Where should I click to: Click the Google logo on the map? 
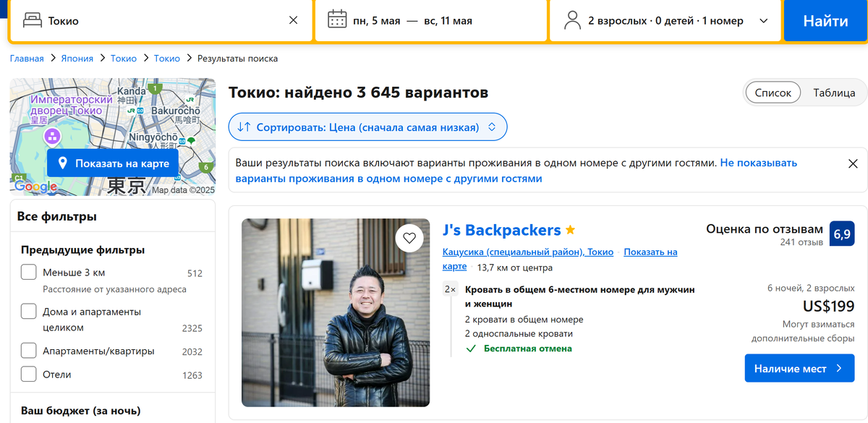coord(35,187)
